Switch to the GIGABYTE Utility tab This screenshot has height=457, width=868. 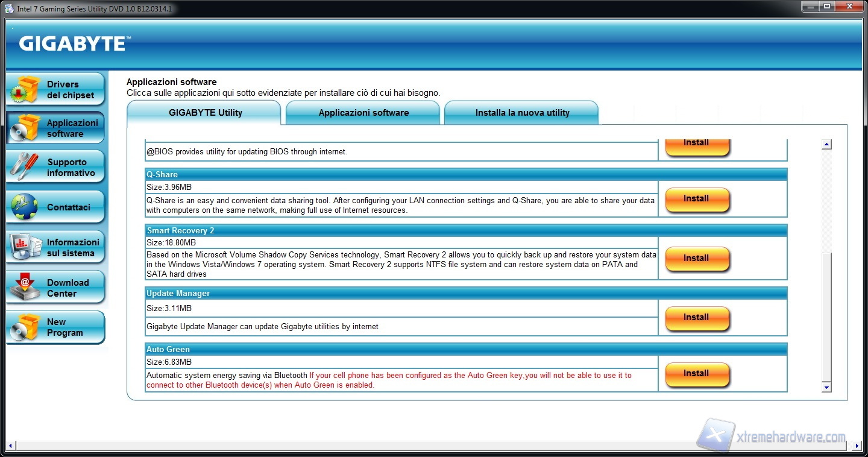pyautogui.click(x=205, y=113)
